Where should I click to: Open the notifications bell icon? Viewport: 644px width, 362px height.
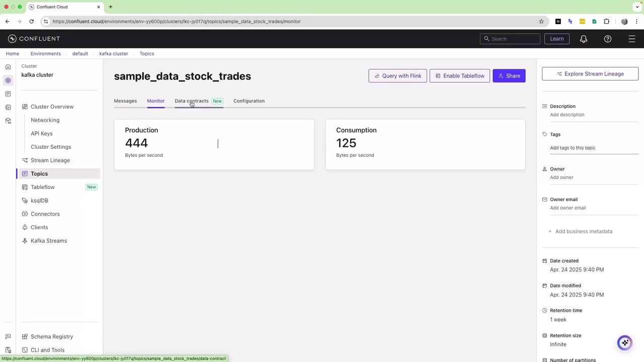click(584, 39)
